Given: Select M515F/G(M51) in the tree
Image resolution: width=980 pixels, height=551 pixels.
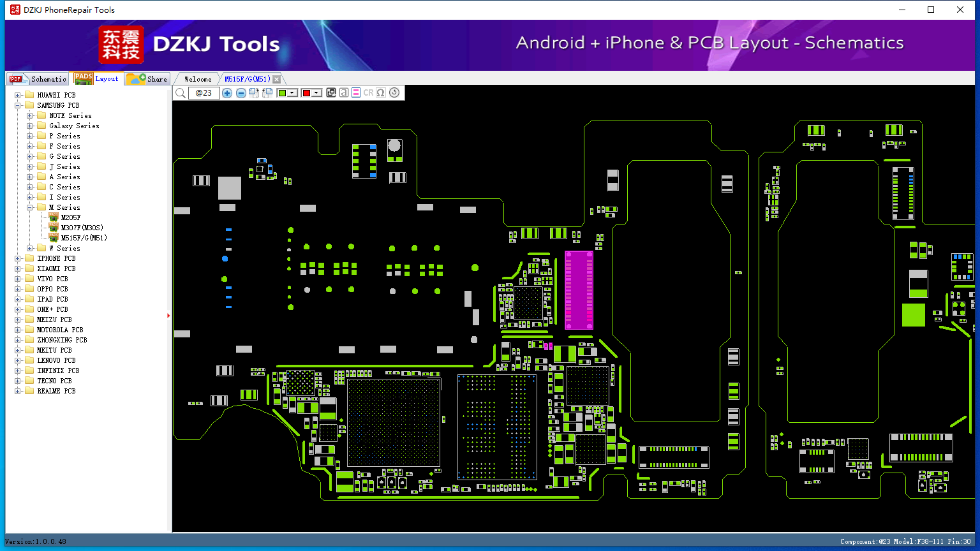Looking at the screenshot, I should pos(84,238).
